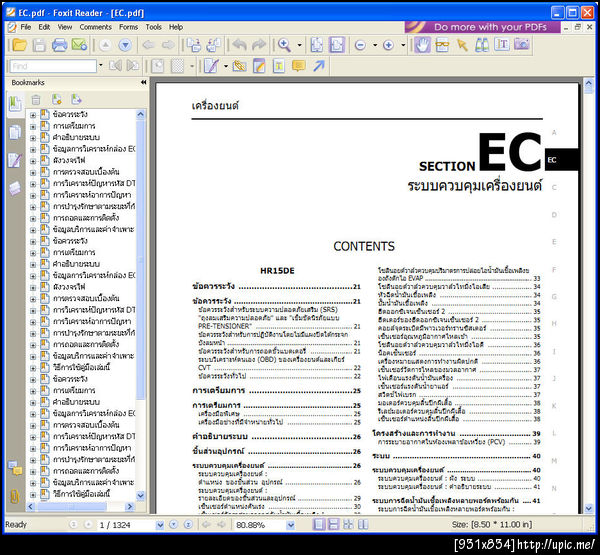Open the Find box options dropdown arrow
600x555 pixels.
tap(101, 65)
